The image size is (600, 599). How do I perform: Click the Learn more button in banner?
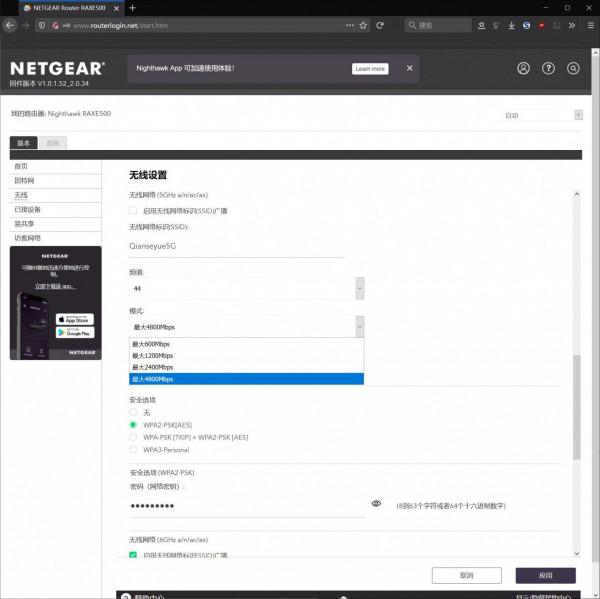[370, 69]
